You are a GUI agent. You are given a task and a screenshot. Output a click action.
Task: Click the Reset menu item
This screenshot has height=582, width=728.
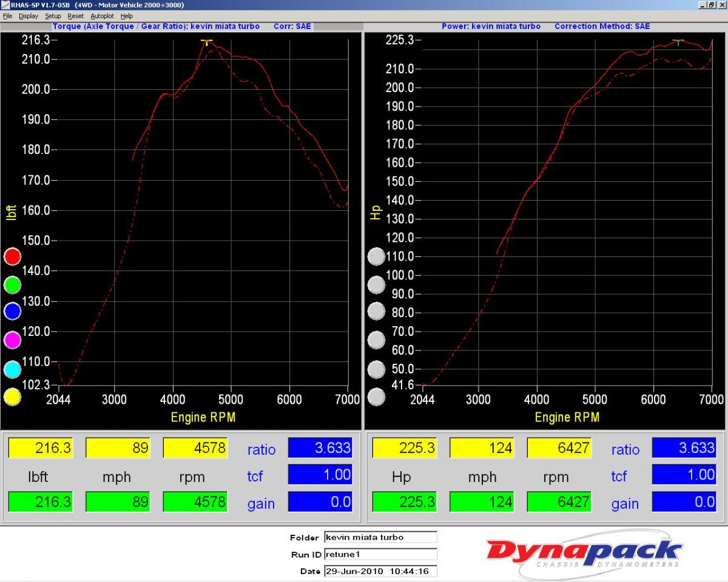[x=75, y=16]
